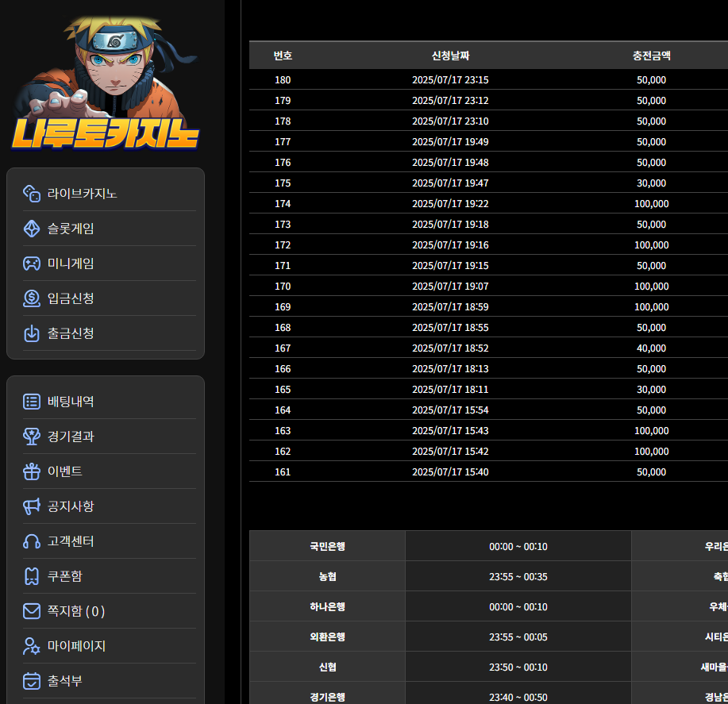Select row number 163

point(283,431)
